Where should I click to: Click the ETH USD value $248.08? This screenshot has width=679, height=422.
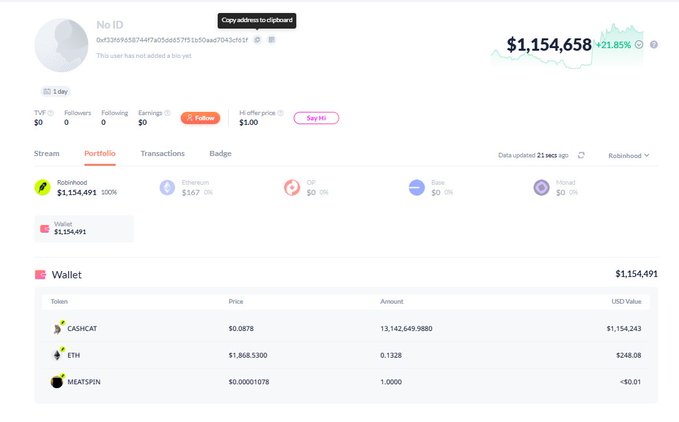coord(628,355)
